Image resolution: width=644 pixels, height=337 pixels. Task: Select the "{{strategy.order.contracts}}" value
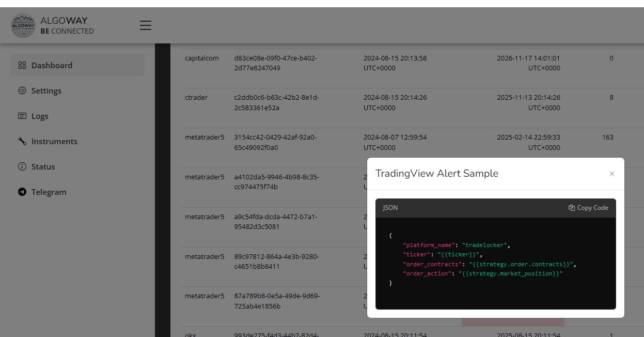pos(521,264)
